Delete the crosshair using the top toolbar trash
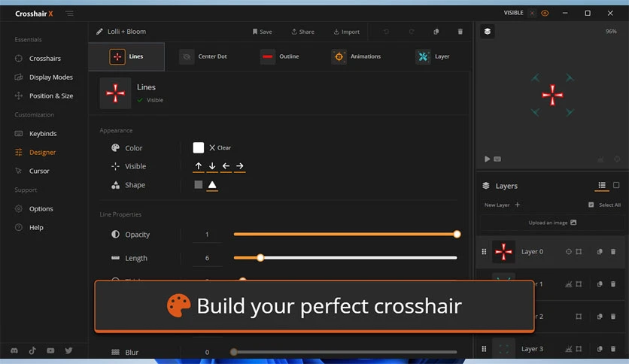This screenshot has height=364, width=629. coord(460,32)
